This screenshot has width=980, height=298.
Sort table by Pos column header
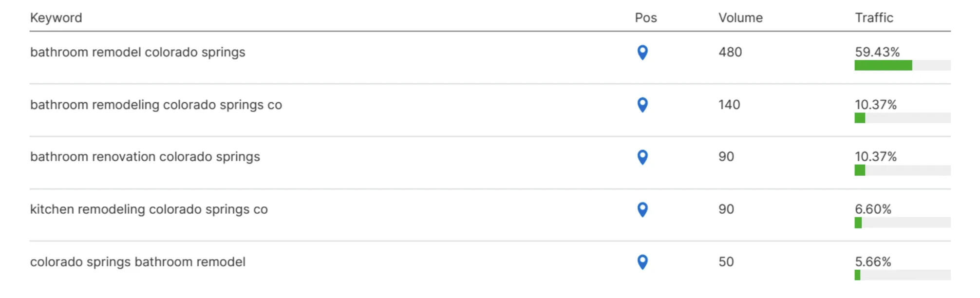click(645, 18)
